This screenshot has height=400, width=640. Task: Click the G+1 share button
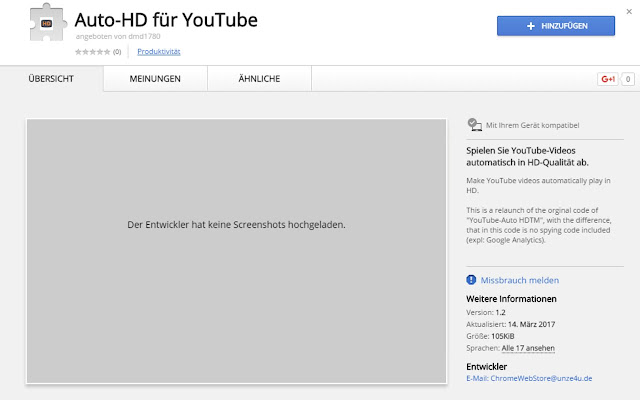point(608,79)
